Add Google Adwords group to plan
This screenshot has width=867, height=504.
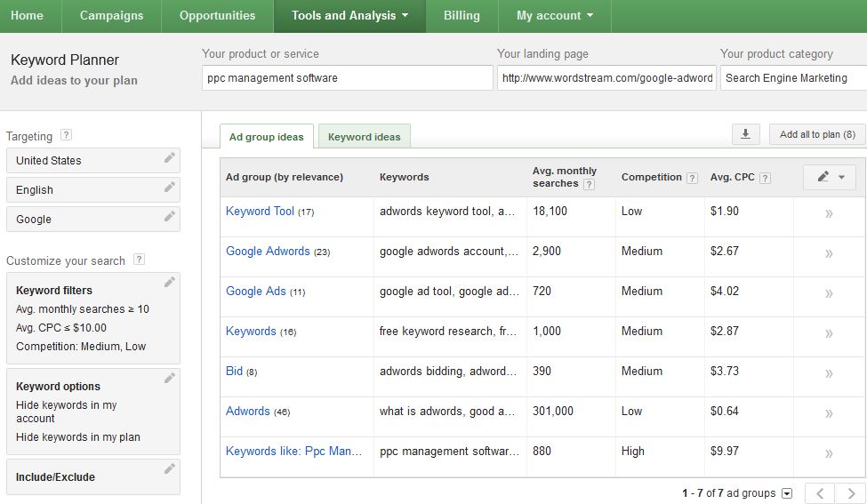coord(829,253)
